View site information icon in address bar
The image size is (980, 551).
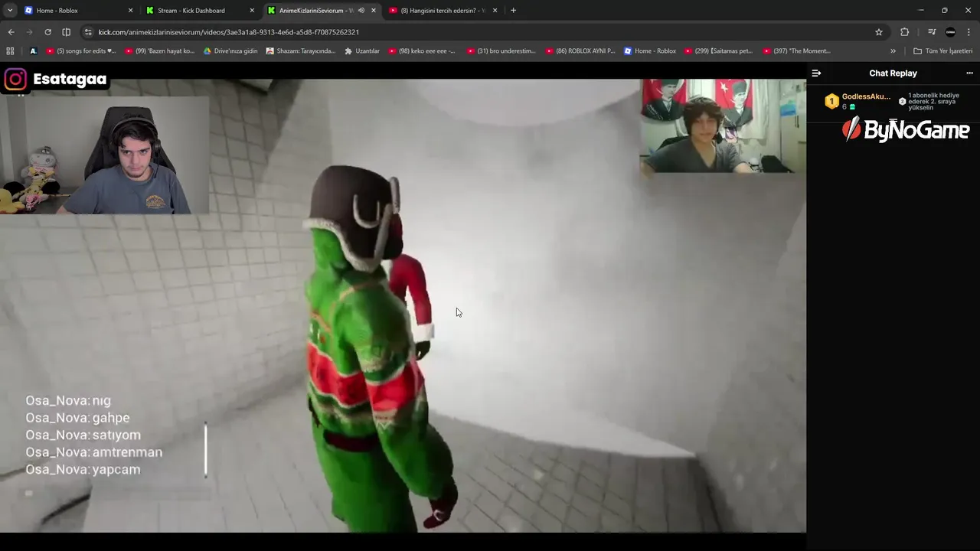[88, 32]
